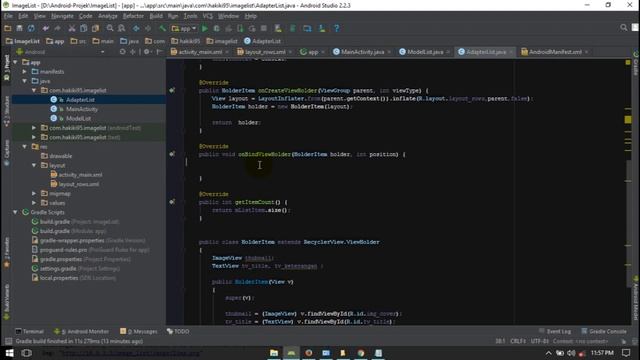Collapse the java folder node
This screenshot has width=640, height=360.
pyautogui.click(x=25, y=81)
